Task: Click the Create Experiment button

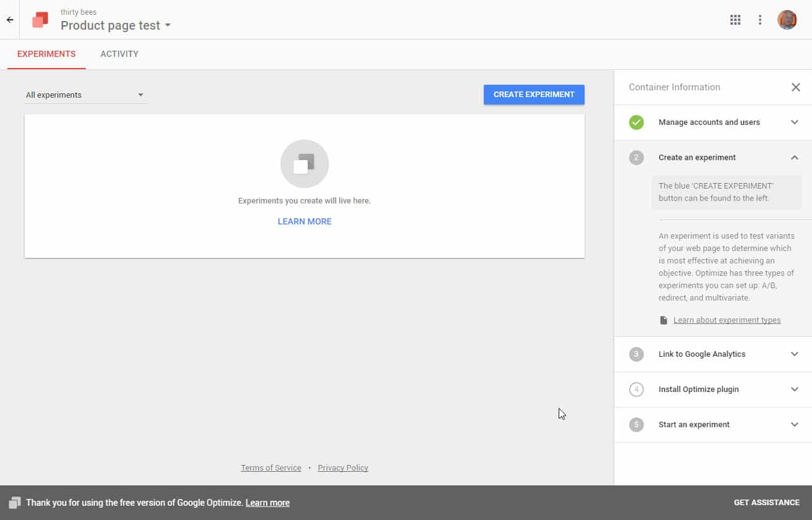Action: click(x=534, y=95)
